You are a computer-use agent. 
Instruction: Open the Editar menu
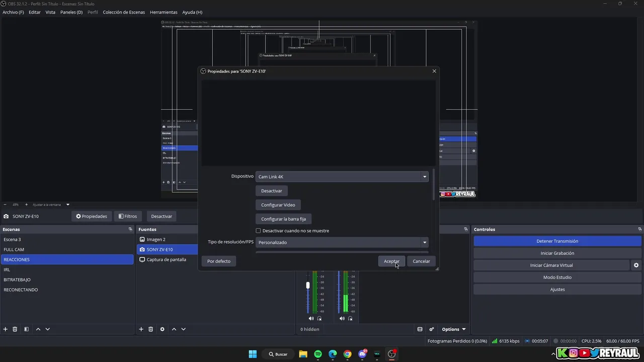pos(35,12)
